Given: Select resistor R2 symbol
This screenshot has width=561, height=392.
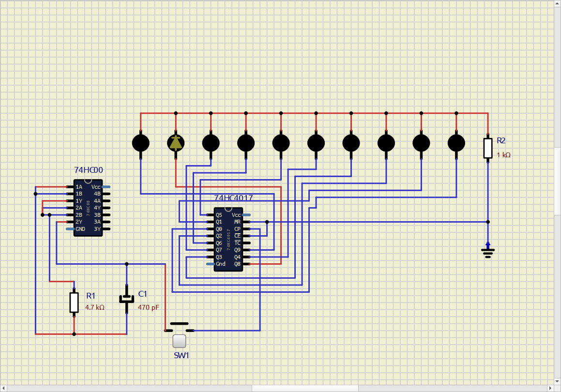Looking at the screenshot, I should [x=487, y=148].
